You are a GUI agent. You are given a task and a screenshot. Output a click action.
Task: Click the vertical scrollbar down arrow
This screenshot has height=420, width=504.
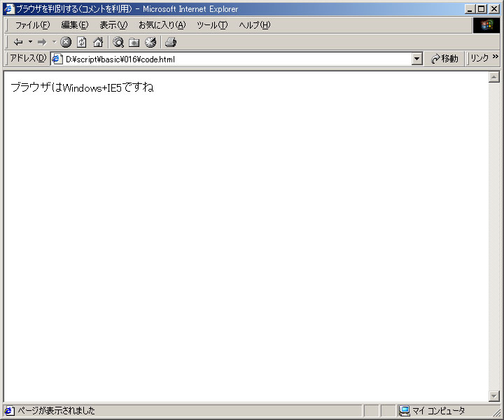click(x=493, y=396)
